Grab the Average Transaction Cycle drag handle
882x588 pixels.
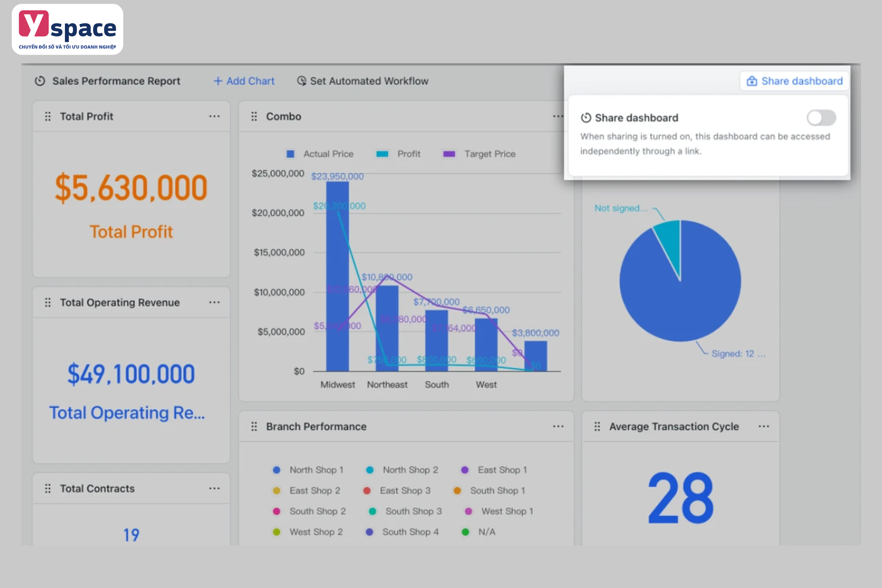pyautogui.click(x=597, y=426)
